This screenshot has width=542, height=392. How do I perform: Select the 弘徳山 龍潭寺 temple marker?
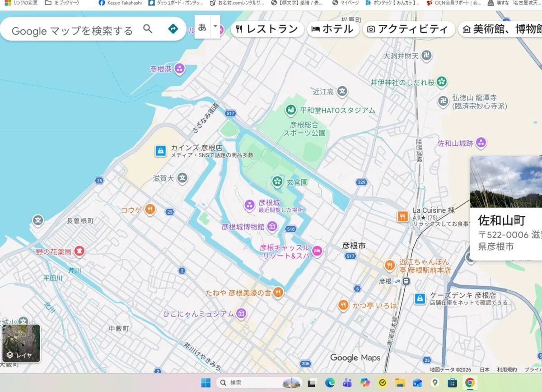click(444, 101)
